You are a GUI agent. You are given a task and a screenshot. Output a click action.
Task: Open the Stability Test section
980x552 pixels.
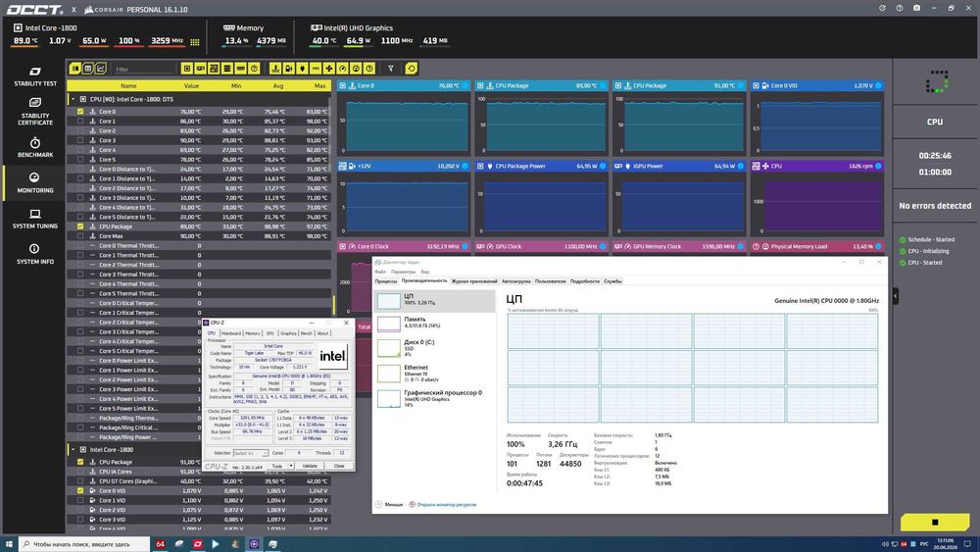pos(35,76)
